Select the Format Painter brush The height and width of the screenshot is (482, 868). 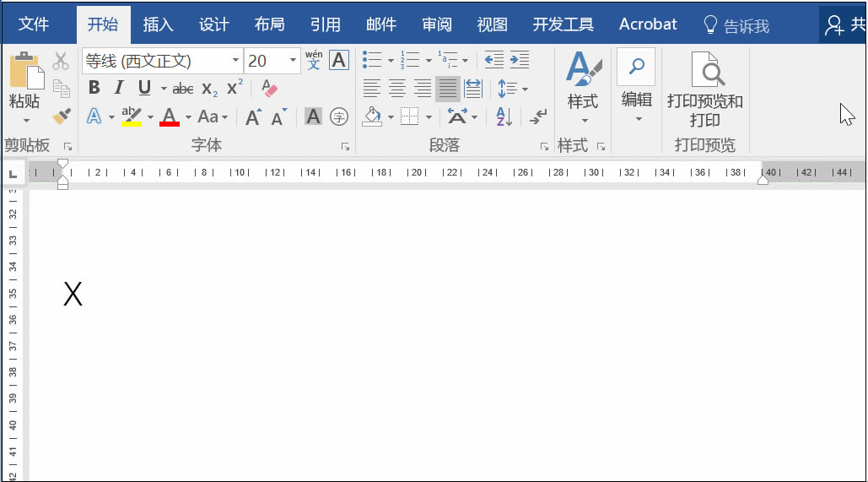61,116
